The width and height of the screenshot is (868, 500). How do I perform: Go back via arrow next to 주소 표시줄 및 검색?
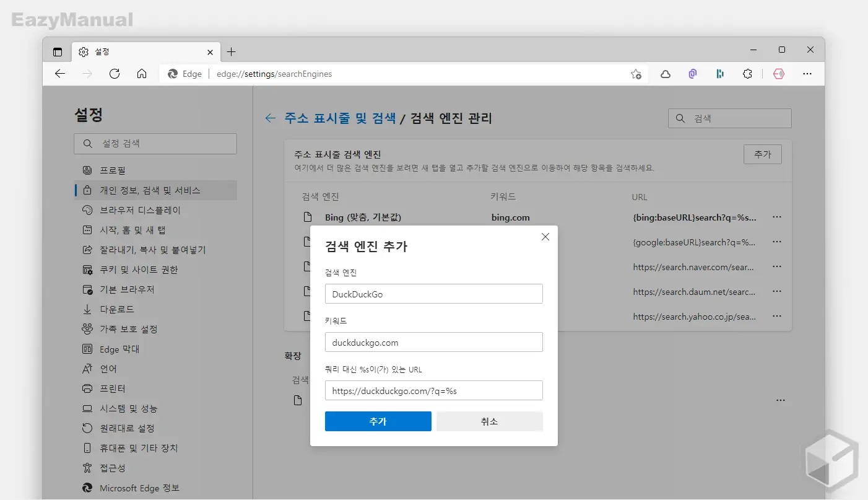tap(270, 118)
